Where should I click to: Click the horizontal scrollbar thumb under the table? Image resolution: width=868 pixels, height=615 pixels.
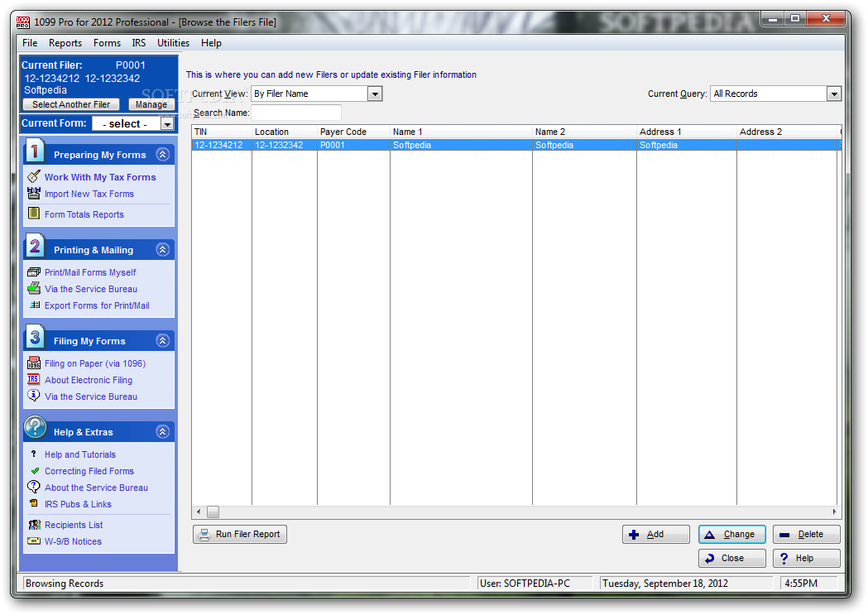pos(213,512)
